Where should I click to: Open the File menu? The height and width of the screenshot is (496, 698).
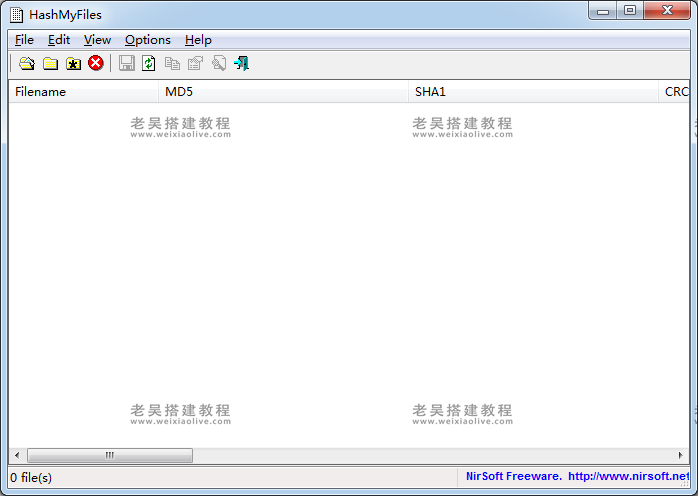(x=24, y=40)
